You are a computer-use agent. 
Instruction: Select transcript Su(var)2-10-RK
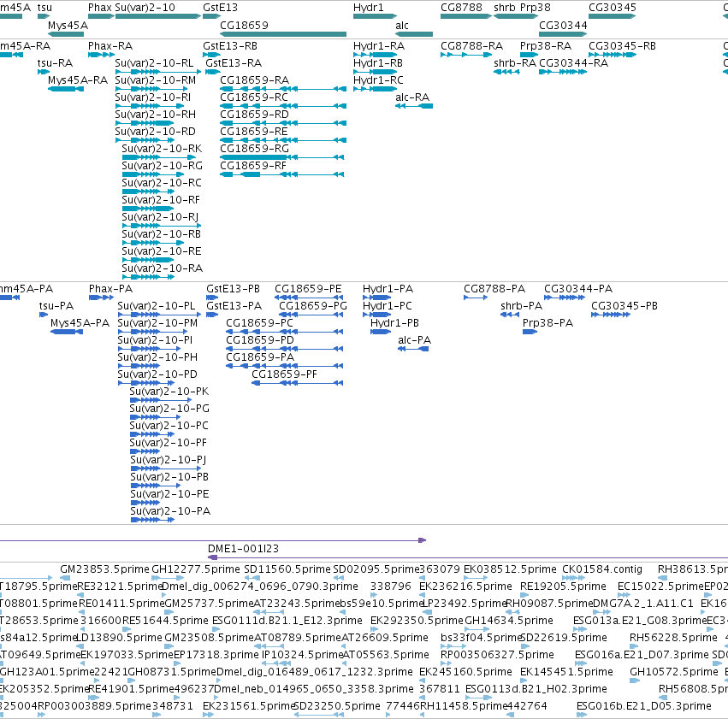[x=162, y=149]
